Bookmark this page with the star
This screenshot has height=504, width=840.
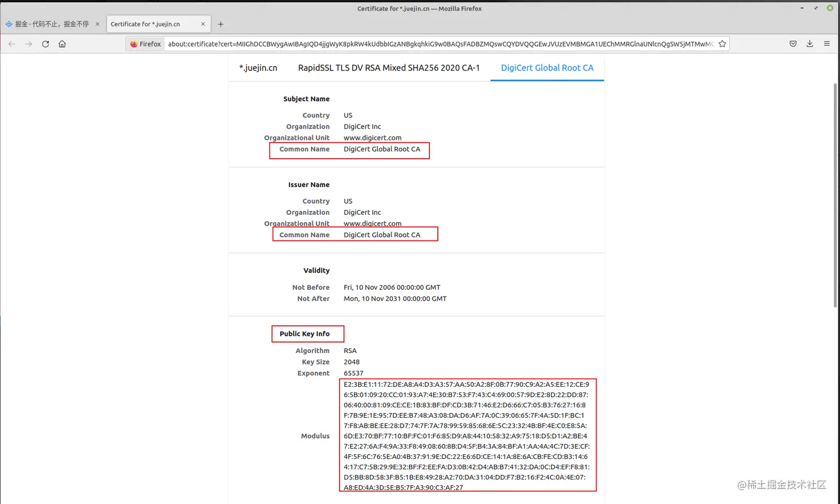722,44
